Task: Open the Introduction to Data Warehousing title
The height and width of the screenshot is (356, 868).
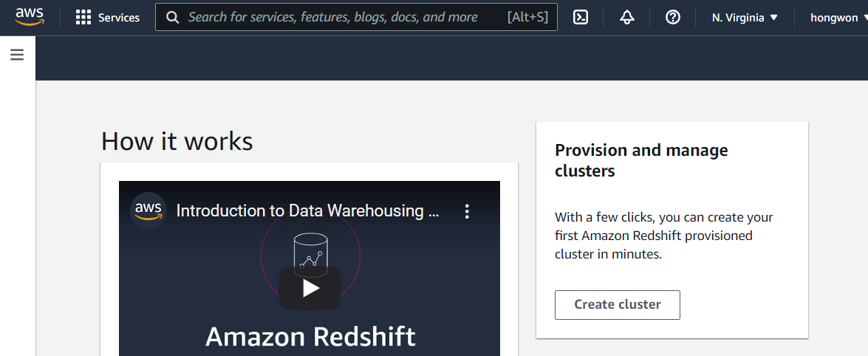Action: (307, 210)
